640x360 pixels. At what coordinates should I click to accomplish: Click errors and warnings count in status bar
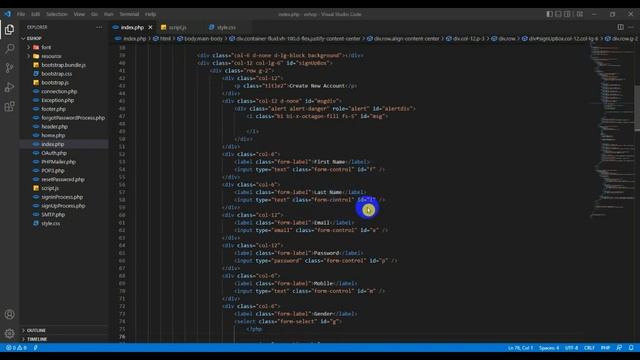click(x=16, y=348)
